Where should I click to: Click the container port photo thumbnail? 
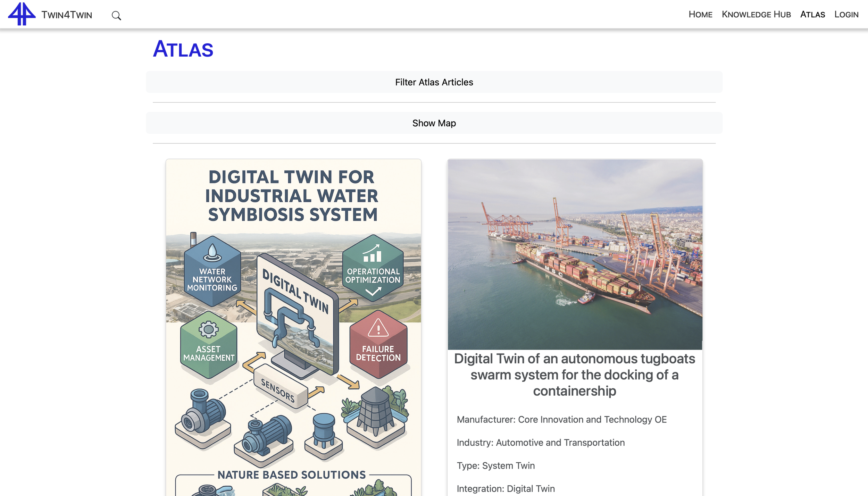click(x=575, y=254)
